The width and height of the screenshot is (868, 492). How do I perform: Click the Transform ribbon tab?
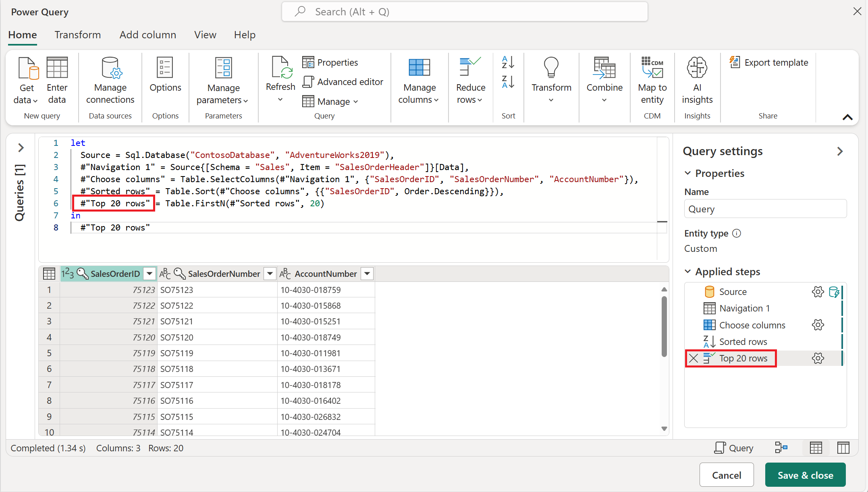(77, 35)
